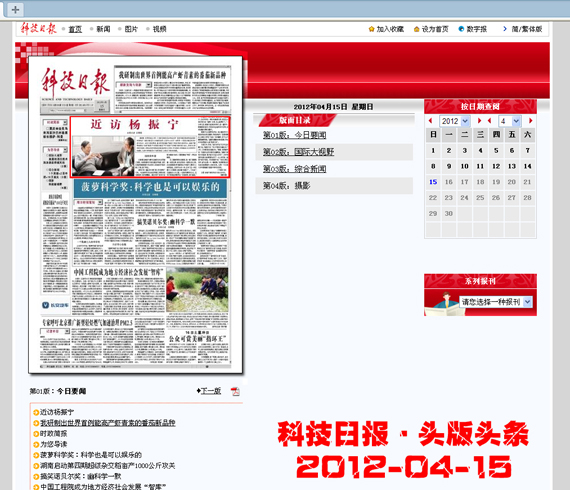
Task: Open the 新闻 menu item
Action: click(x=103, y=29)
